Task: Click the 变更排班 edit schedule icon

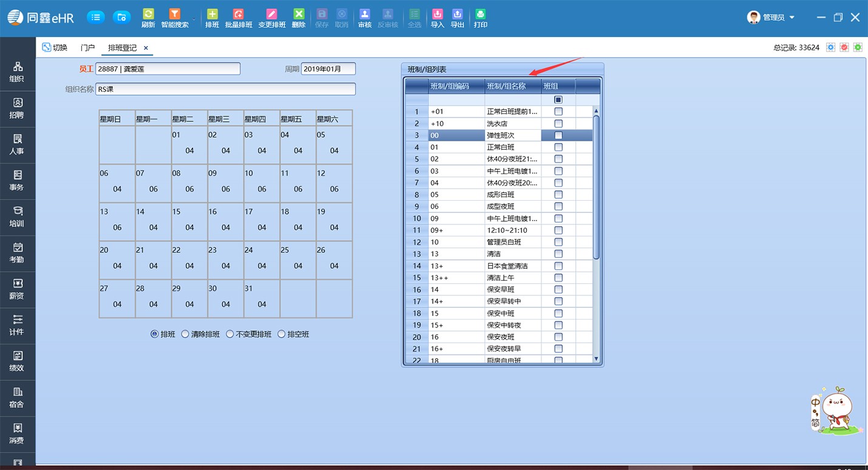Action: [271, 18]
